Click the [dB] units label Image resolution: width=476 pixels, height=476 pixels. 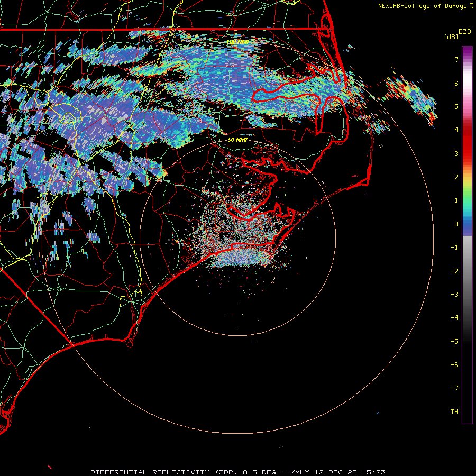point(452,36)
